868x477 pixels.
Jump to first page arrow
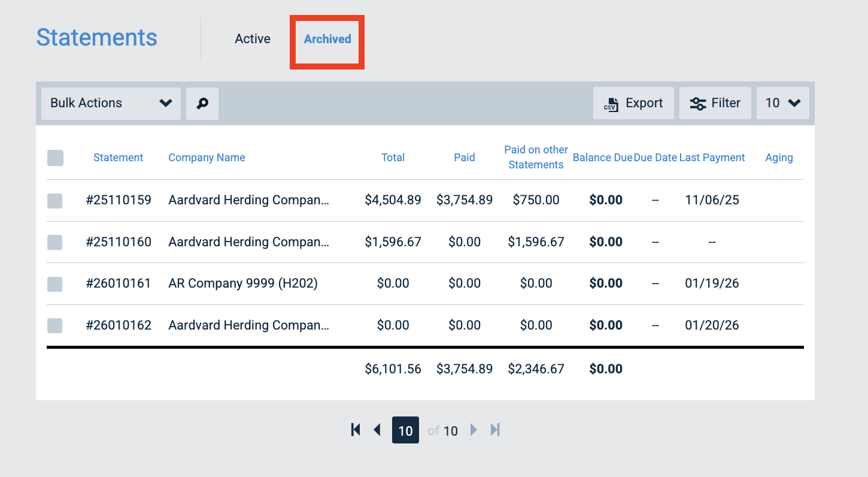(x=356, y=430)
